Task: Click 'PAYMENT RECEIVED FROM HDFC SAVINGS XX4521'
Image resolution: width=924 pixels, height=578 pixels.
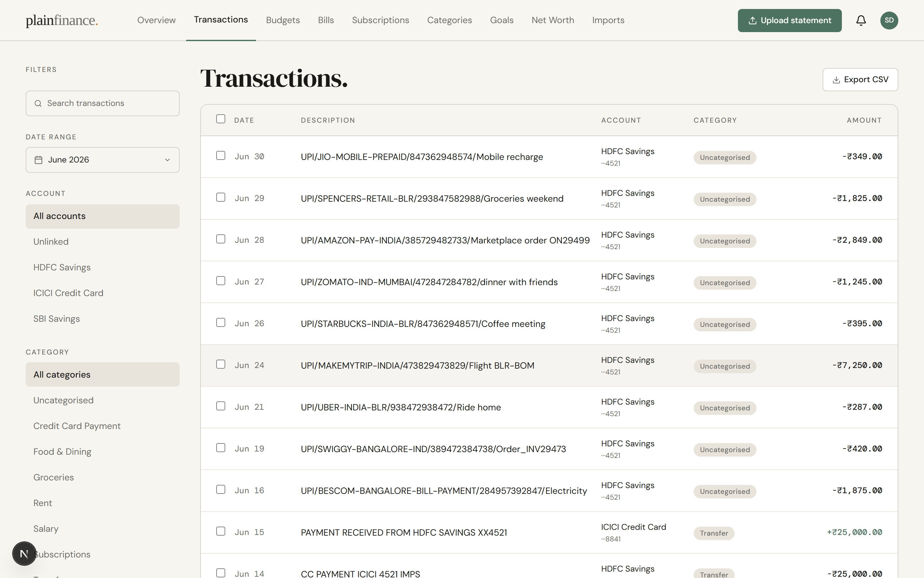Action: pyautogui.click(x=404, y=532)
